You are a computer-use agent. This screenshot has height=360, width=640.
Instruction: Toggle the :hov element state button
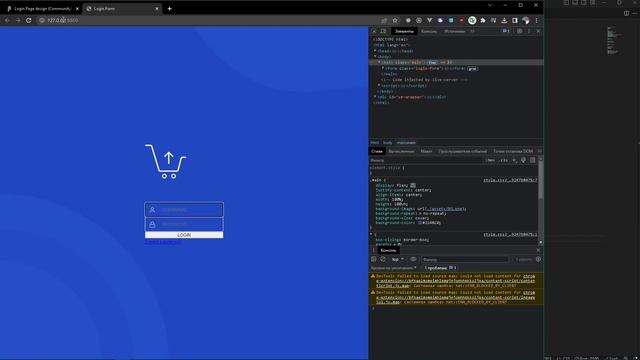pos(491,160)
